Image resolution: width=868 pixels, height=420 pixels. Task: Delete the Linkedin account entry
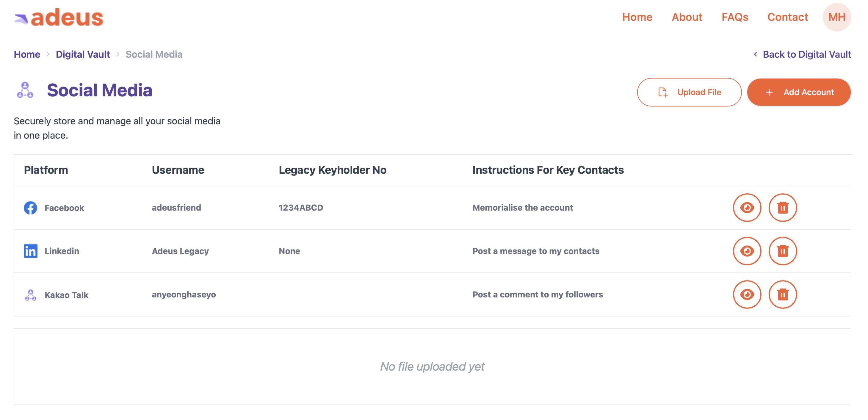pos(782,251)
